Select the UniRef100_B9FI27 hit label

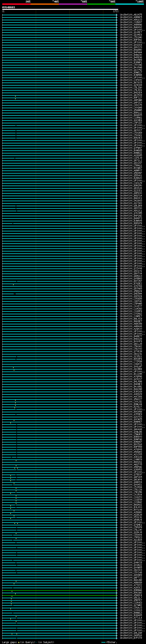click(x=131, y=98)
